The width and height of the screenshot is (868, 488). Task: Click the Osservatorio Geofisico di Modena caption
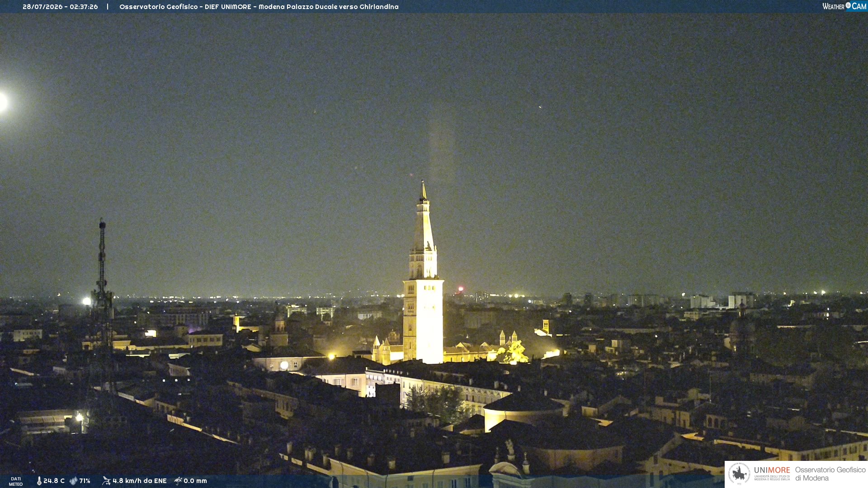tap(830, 474)
